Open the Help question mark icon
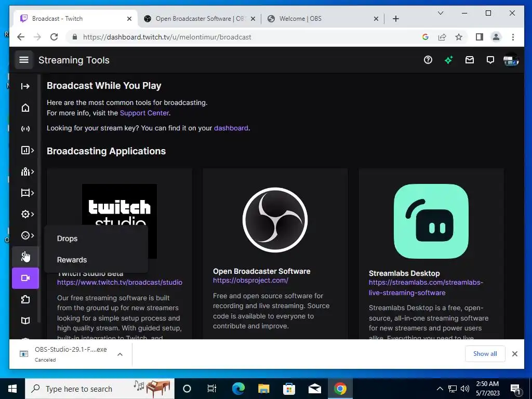Screen dimensions: 532x399 tap(428, 60)
